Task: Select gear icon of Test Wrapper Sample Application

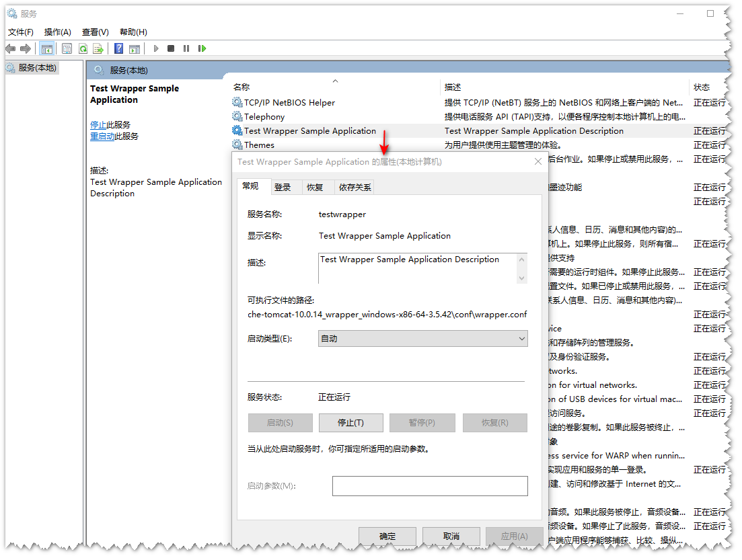Action: 237,130
